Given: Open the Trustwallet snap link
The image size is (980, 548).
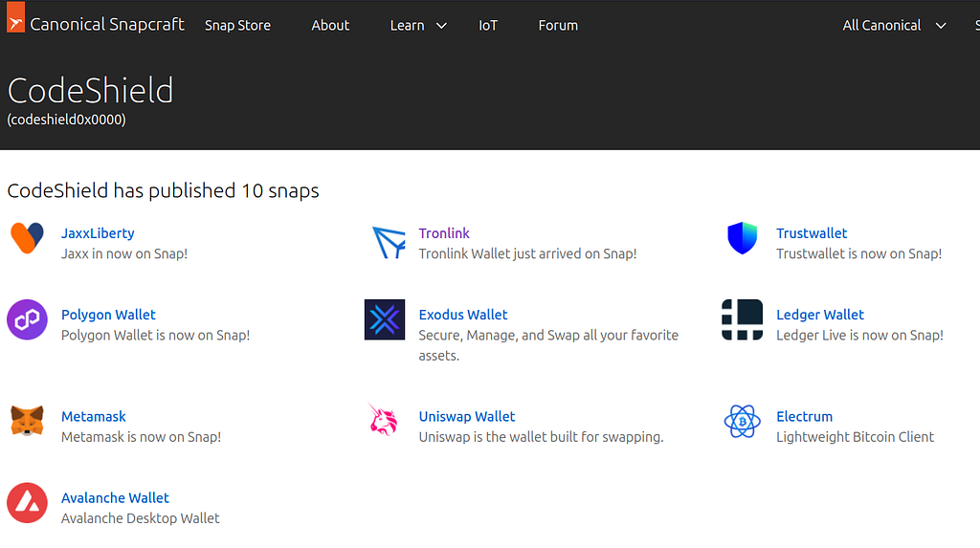Looking at the screenshot, I should click(x=812, y=233).
